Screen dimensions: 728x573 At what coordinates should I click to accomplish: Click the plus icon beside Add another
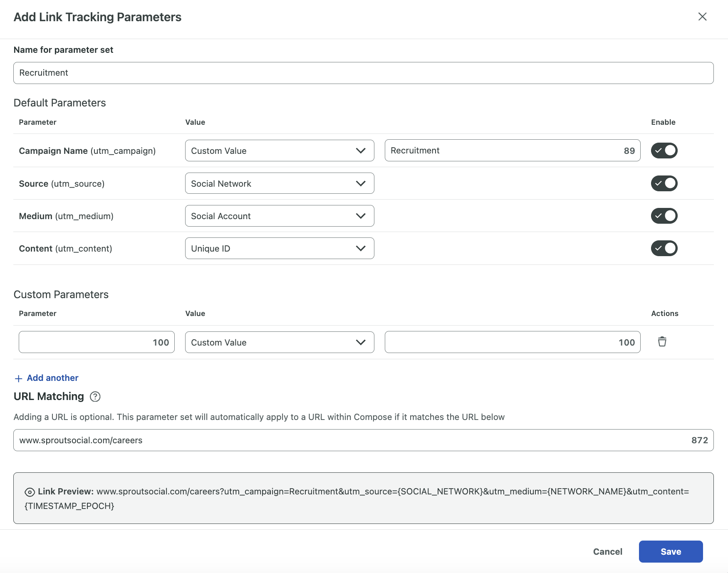point(18,378)
